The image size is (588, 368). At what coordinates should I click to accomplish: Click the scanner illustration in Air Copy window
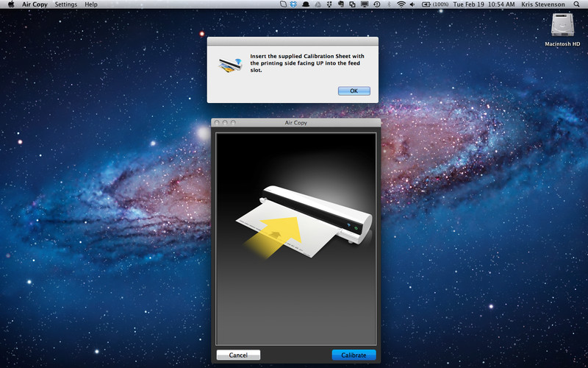click(304, 222)
